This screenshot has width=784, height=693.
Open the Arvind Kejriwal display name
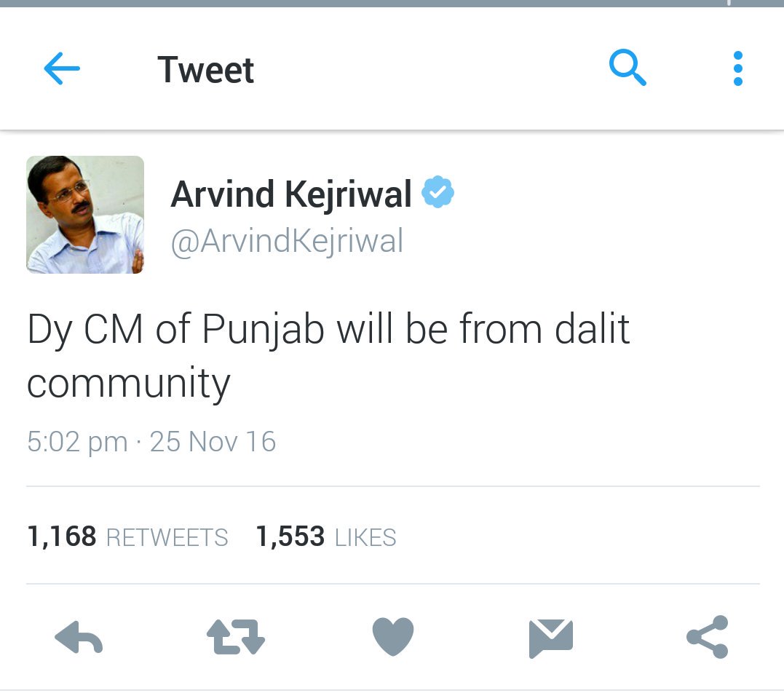[x=291, y=194]
